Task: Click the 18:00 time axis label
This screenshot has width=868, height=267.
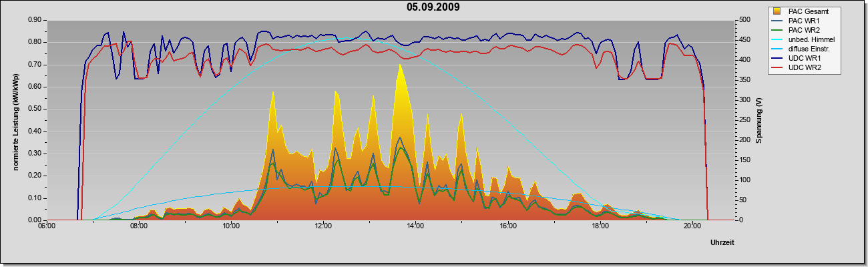Action: [600, 226]
